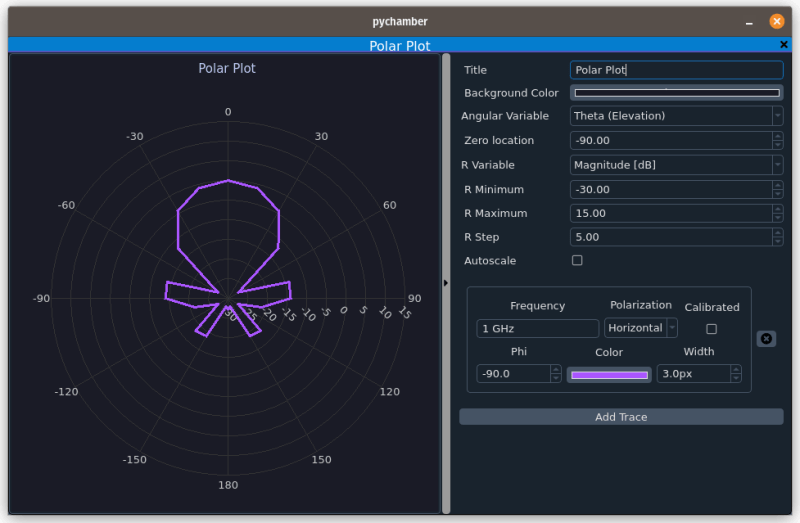The image size is (800, 523).
Task: Decrease the R Minimum value
Action: click(778, 194)
